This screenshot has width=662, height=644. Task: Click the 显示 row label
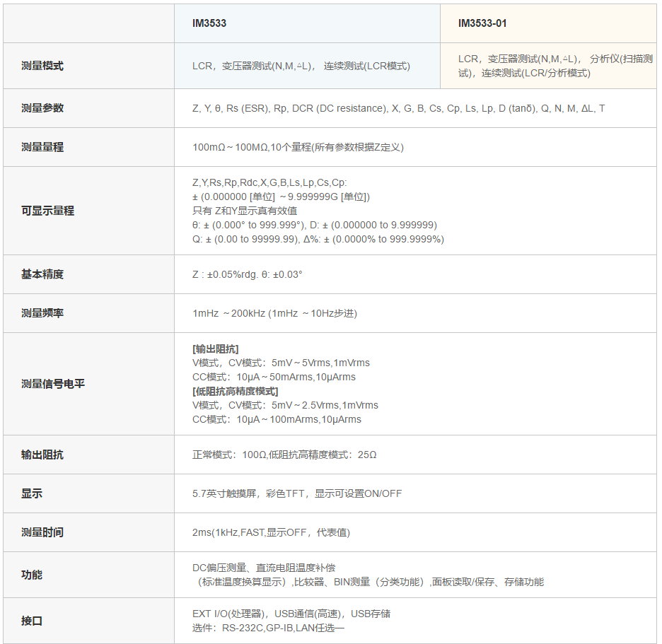[x=32, y=493]
